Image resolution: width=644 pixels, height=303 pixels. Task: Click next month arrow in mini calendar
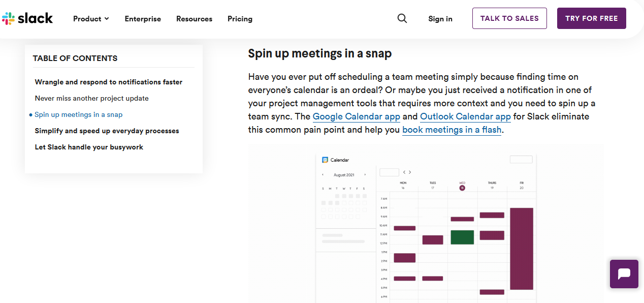(x=365, y=175)
